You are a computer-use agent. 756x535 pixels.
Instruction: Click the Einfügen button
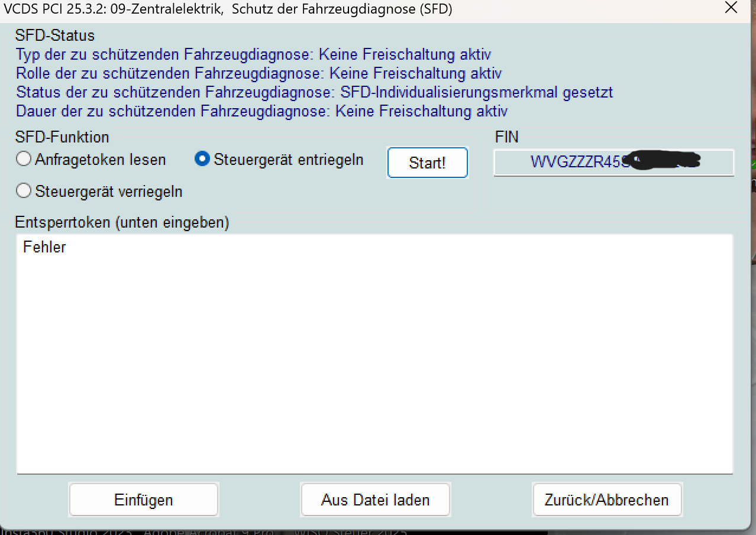point(144,500)
